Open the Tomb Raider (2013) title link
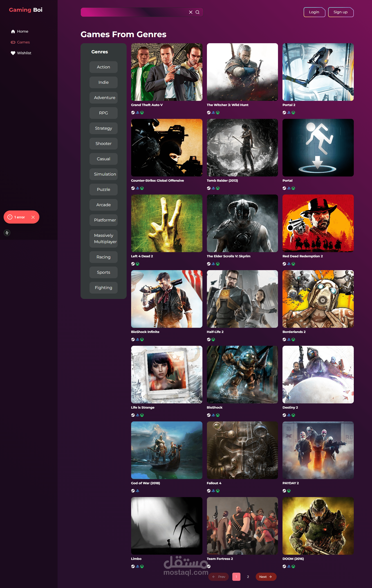This screenshot has width=372, height=588. [x=222, y=181]
